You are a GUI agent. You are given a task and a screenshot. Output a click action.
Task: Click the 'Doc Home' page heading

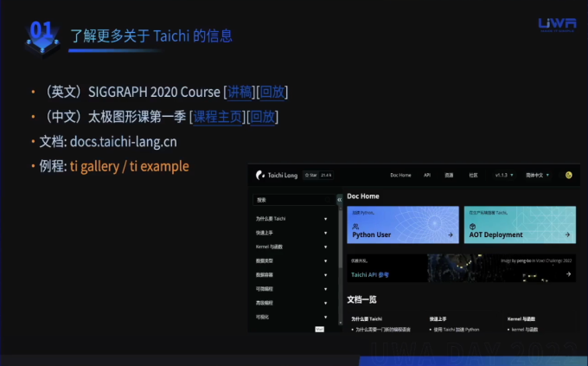(x=363, y=196)
